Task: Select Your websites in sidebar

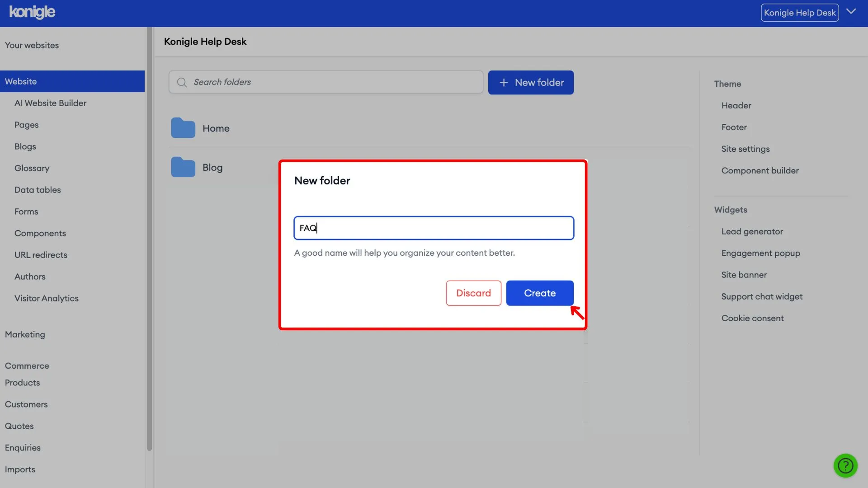Action: click(32, 45)
